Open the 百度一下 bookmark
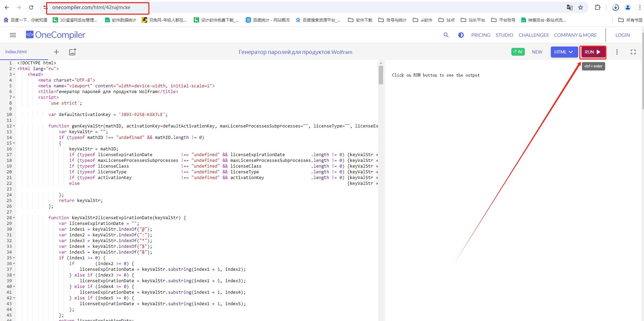Image resolution: width=644 pixels, height=321 pixels. point(25,20)
